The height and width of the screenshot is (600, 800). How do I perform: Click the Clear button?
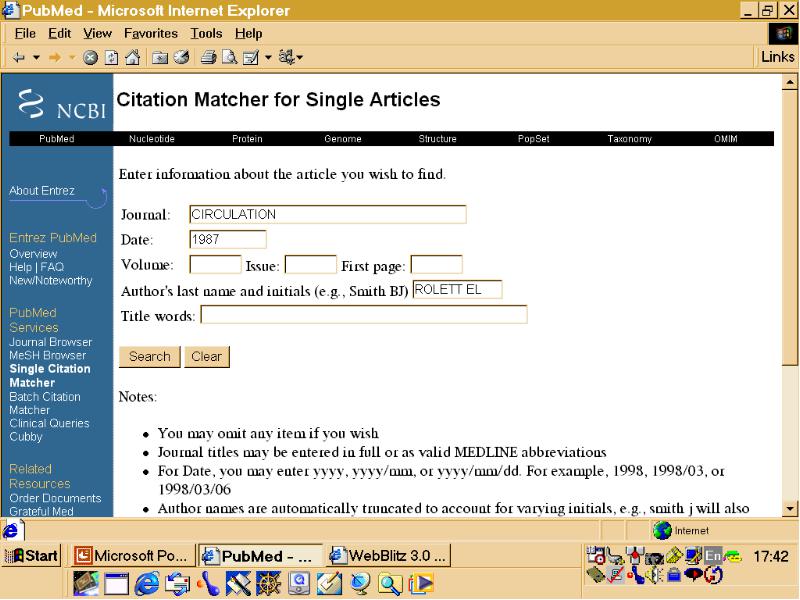click(x=207, y=356)
